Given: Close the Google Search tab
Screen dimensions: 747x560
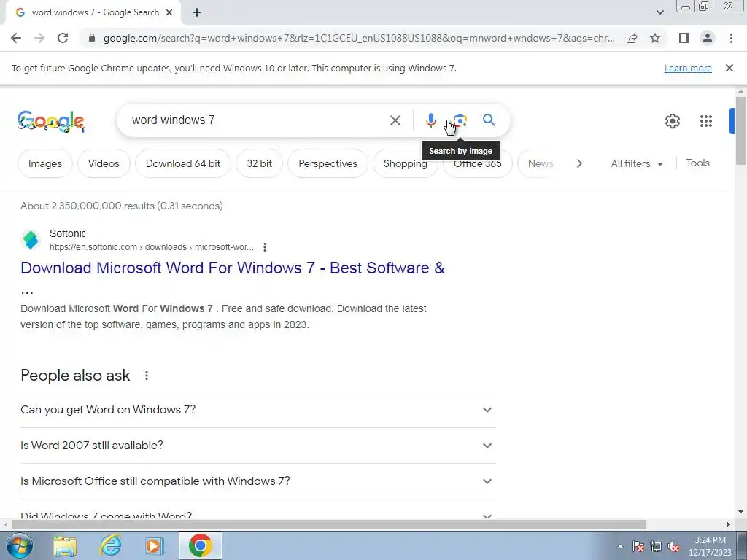Looking at the screenshot, I should 169,13.
